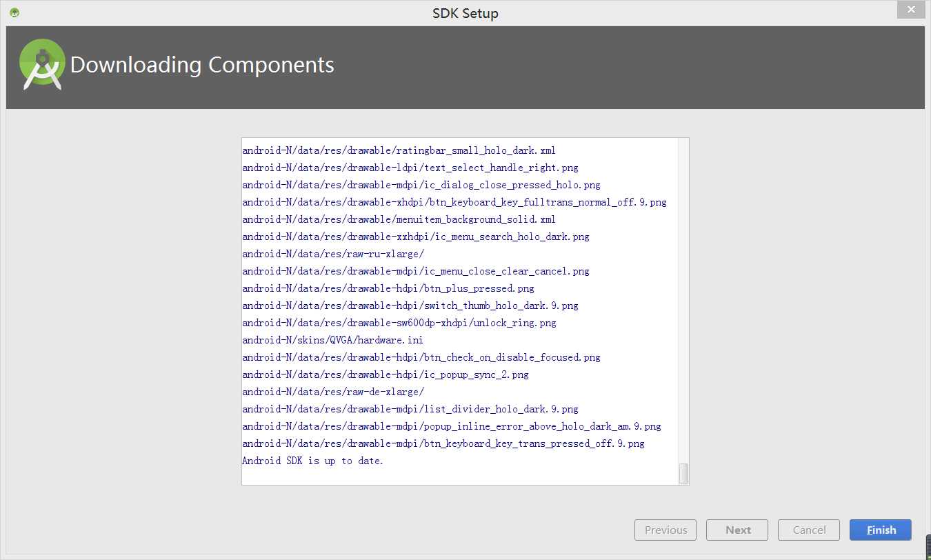Image resolution: width=931 pixels, height=560 pixels.
Task: Click the unlock_ring.png log line
Action: click(x=399, y=323)
